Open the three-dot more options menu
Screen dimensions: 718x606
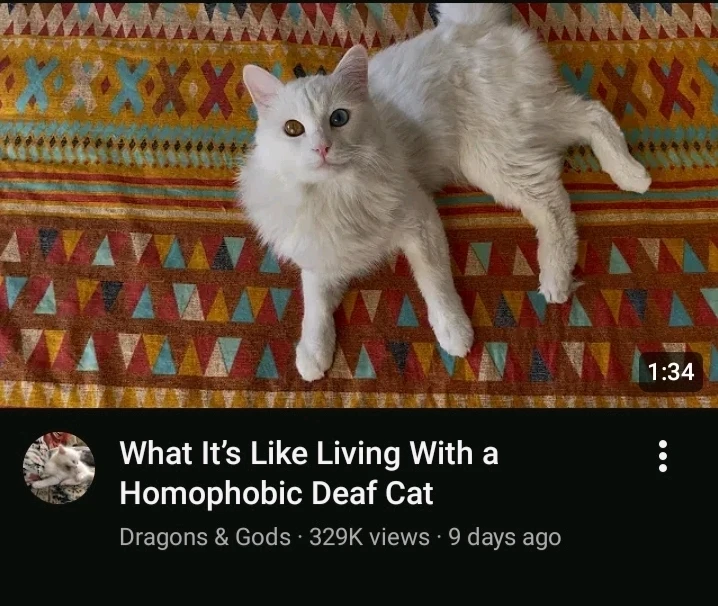[x=662, y=456]
